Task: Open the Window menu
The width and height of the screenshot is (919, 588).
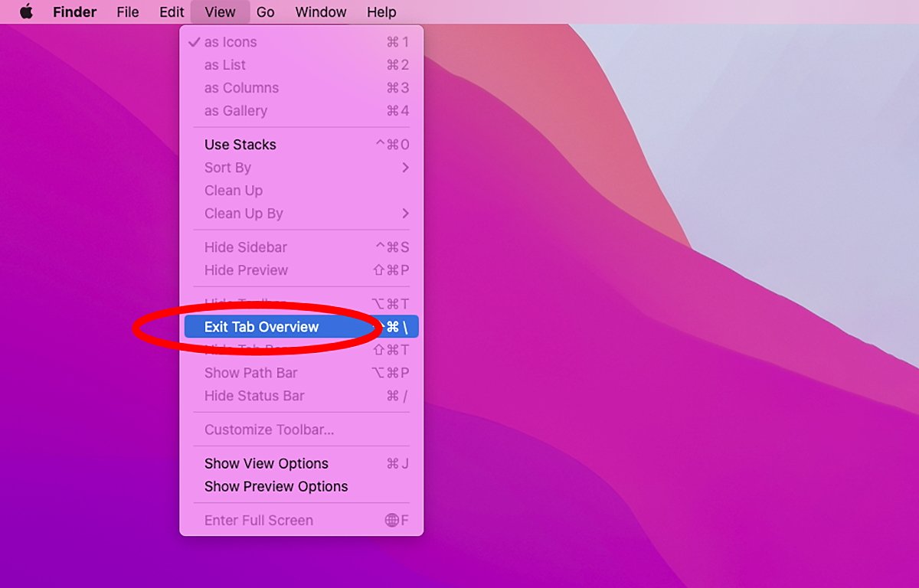Action: 320,12
